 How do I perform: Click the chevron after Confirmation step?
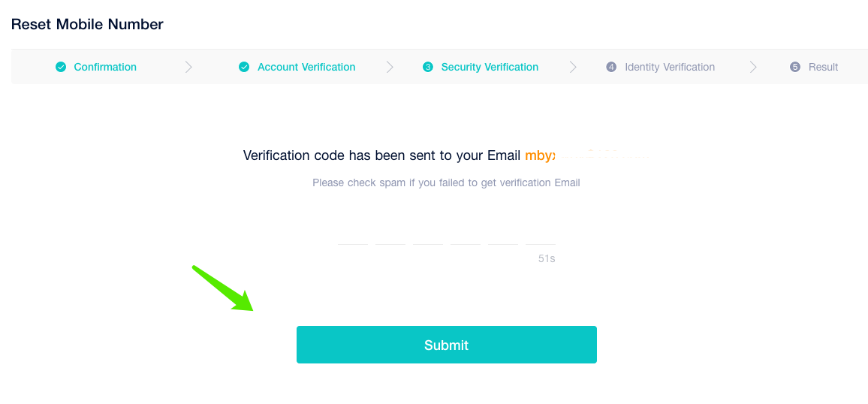pyautogui.click(x=188, y=67)
